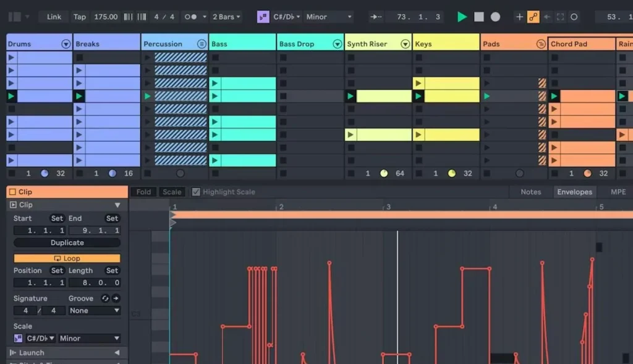
Task: Launch the playing Synth Riser clip
Action: click(350, 96)
